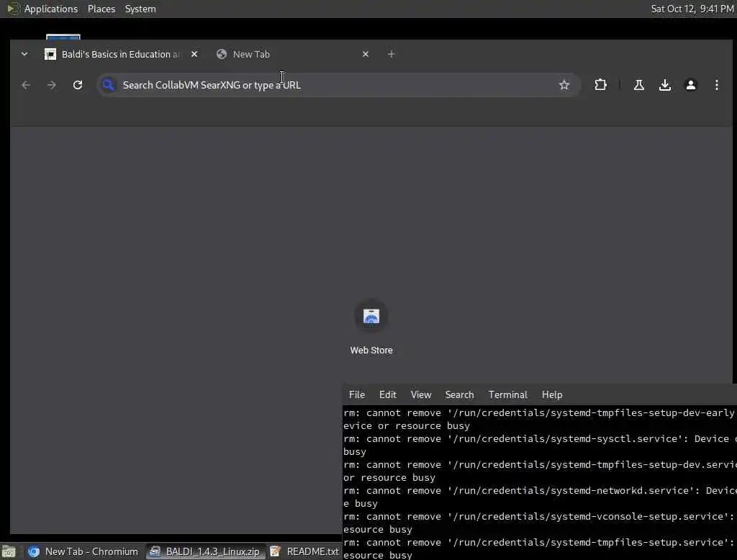This screenshot has width=737, height=560.
Task: Close the Baldi's Basics tab
Action: pyautogui.click(x=194, y=54)
